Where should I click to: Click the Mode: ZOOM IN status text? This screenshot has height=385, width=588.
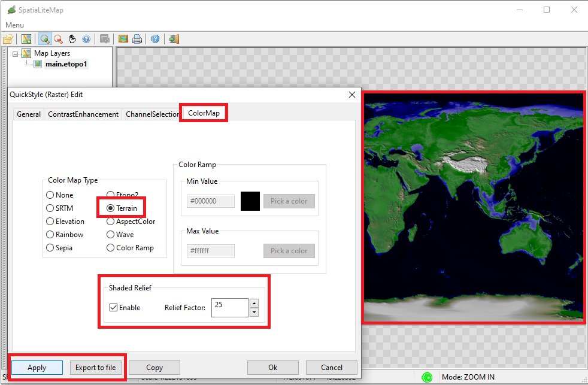tap(468, 377)
